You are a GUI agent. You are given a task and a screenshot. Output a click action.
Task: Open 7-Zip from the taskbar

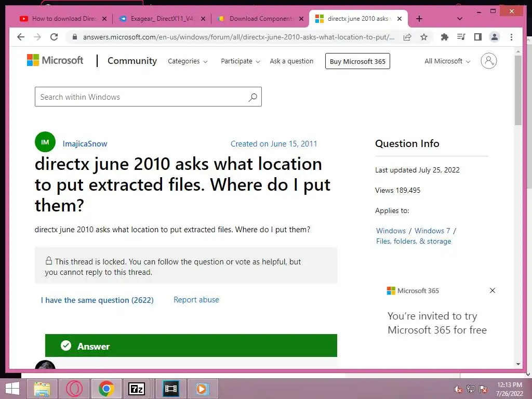pos(137,389)
